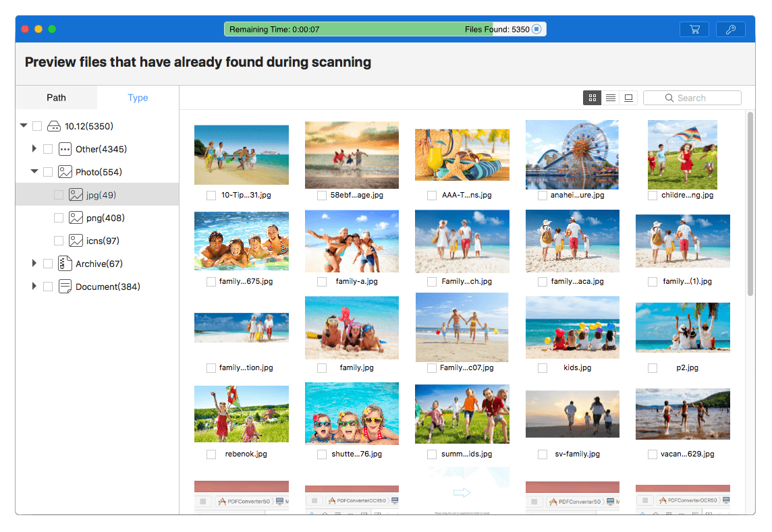Switch to preview pane view icon
This screenshot has height=532, width=772.
point(628,98)
